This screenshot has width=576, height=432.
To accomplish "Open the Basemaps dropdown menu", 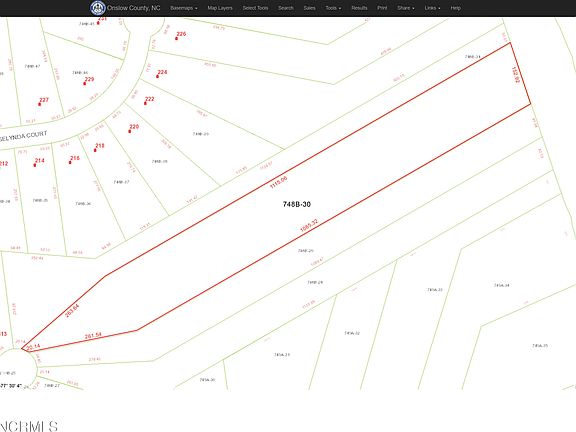I will pyautogui.click(x=184, y=8).
